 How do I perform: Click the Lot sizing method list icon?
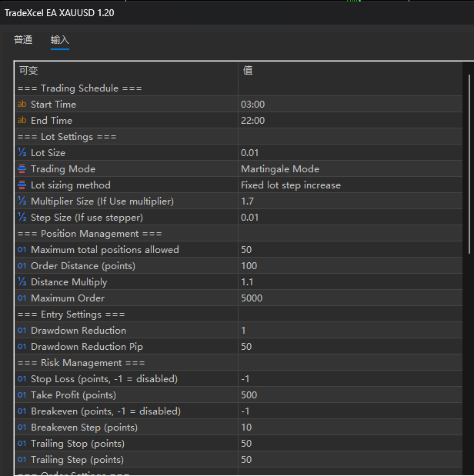22,185
